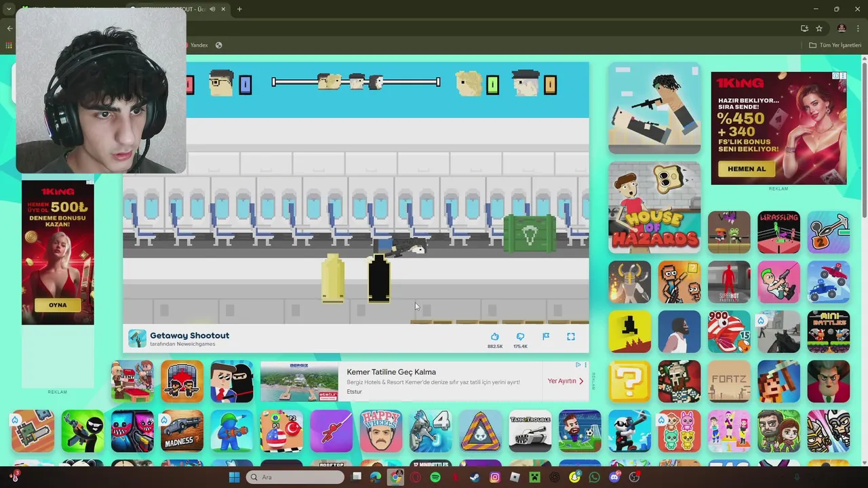
Task: Click the OYNA button on left ad
Action: [x=58, y=305]
